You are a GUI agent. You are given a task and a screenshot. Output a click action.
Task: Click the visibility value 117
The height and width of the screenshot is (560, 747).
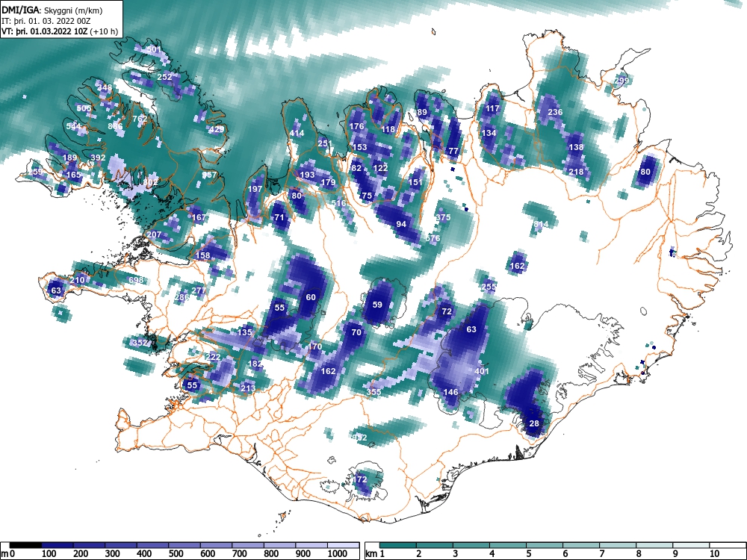point(492,108)
